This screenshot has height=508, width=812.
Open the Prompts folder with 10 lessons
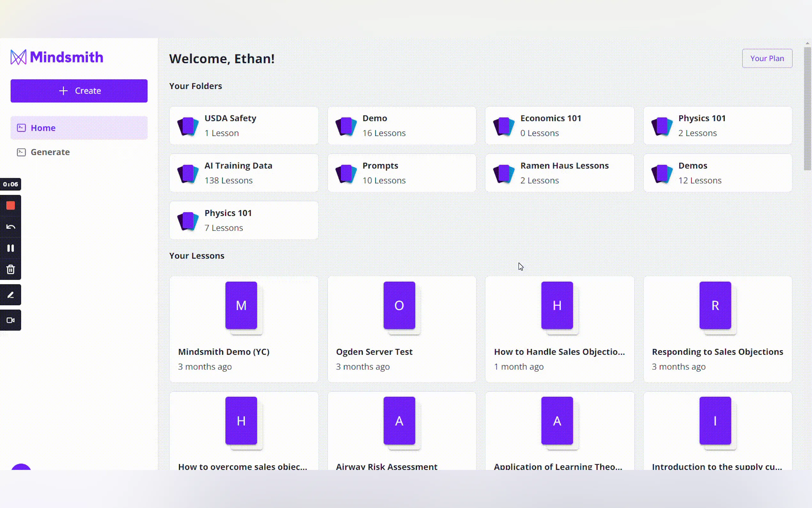click(x=402, y=173)
